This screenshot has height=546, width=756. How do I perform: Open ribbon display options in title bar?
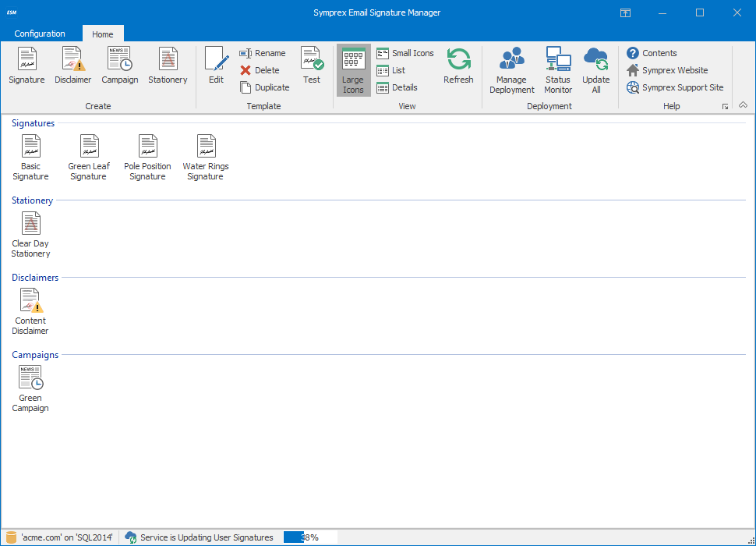tap(625, 12)
